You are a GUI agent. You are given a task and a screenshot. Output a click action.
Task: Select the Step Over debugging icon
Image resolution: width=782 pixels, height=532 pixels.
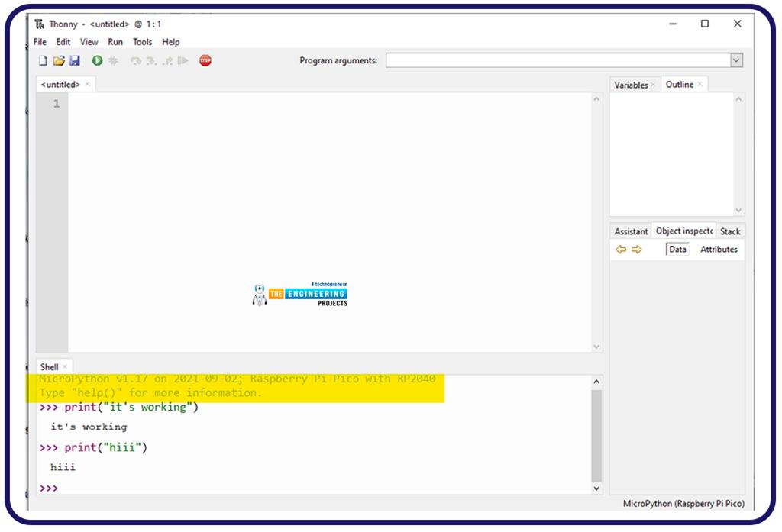(x=135, y=60)
